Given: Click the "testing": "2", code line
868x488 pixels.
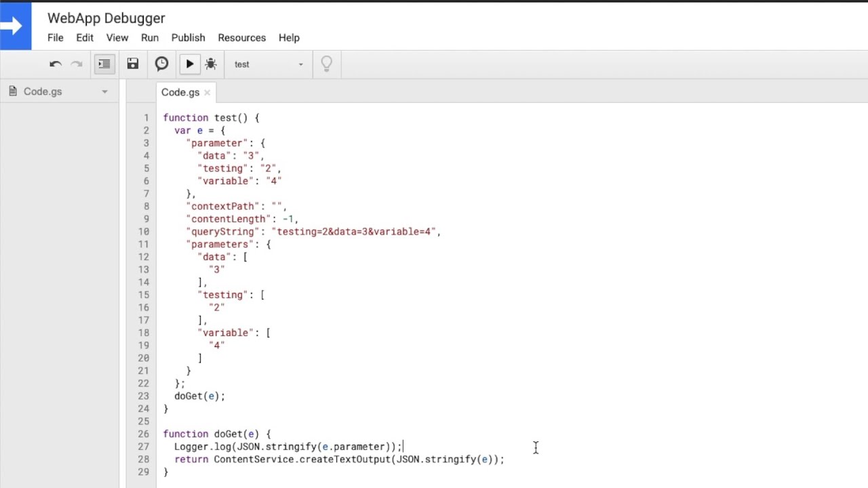Looking at the screenshot, I should pos(239,168).
